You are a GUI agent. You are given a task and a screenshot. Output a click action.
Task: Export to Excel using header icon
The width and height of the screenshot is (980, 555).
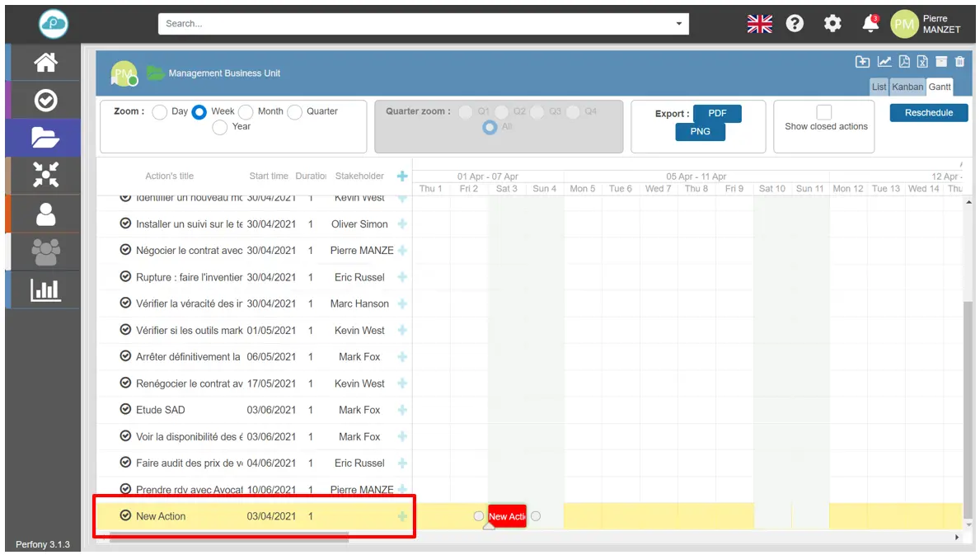click(x=922, y=62)
